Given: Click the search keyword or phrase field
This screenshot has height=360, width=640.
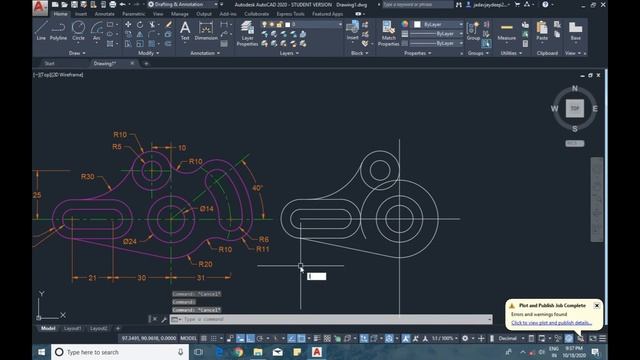Looking at the screenshot, I should pos(417,4).
